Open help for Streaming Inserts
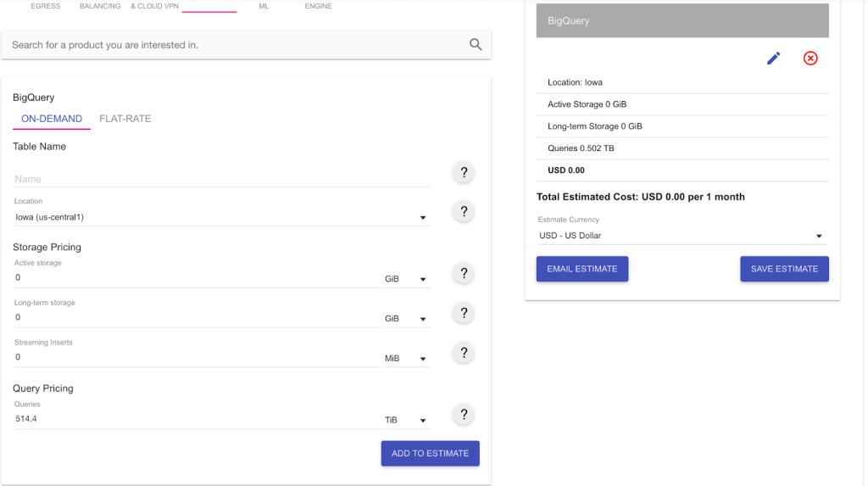Viewport: 868px width, 486px height. (464, 353)
